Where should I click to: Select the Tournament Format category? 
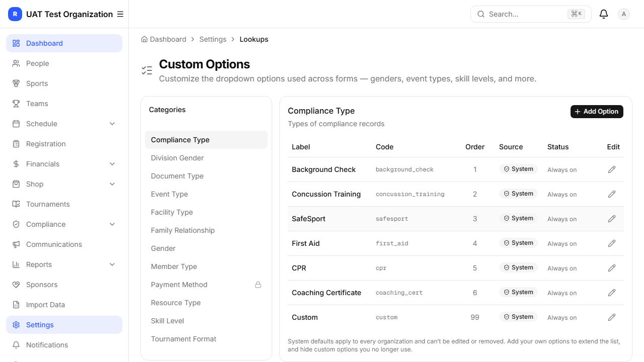pyautogui.click(x=206, y=339)
